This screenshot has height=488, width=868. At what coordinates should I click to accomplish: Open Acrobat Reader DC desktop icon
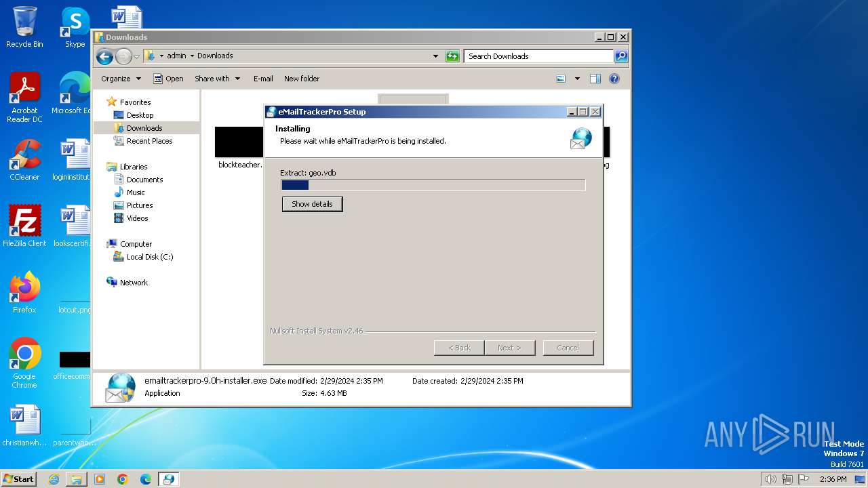click(24, 98)
